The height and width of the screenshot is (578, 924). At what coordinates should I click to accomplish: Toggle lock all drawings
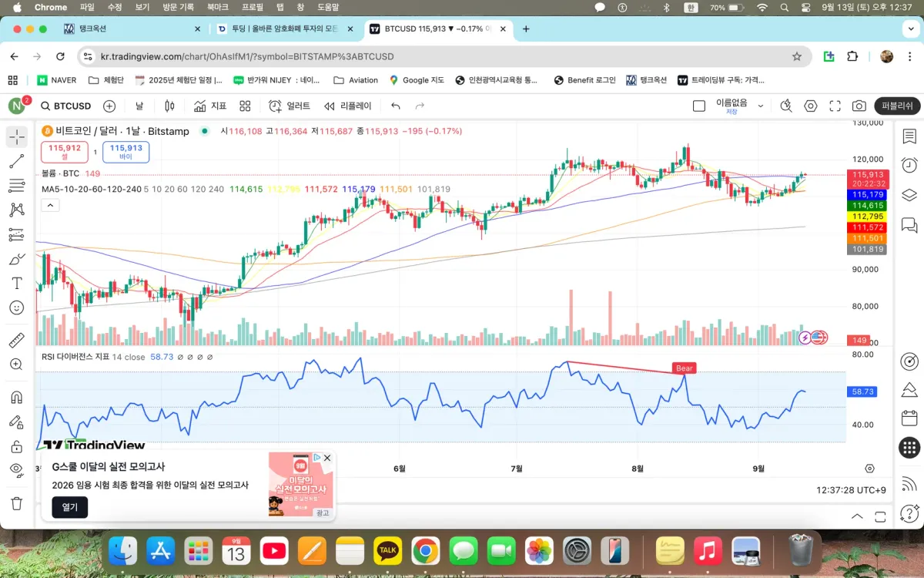[x=16, y=446]
